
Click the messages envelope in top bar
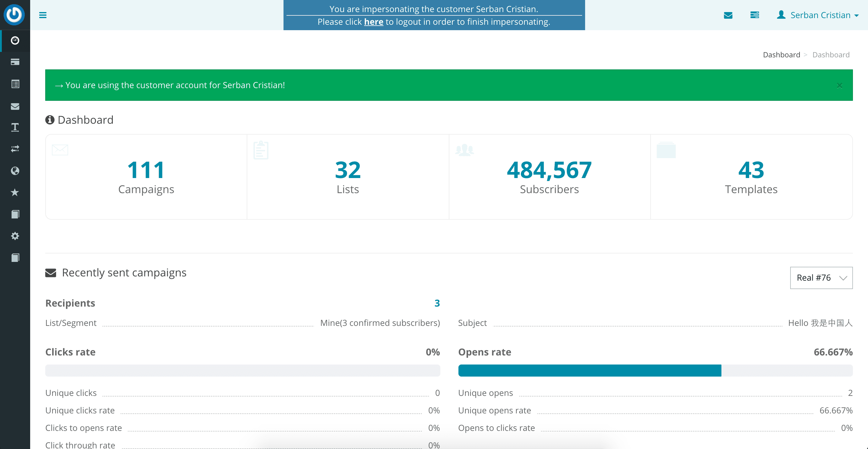(728, 15)
